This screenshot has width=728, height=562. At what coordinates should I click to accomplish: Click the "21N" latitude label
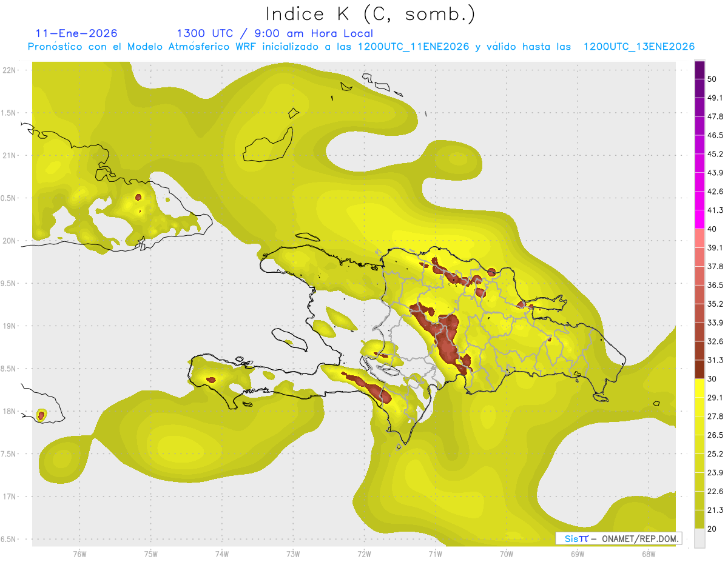[x=9, y=155]
